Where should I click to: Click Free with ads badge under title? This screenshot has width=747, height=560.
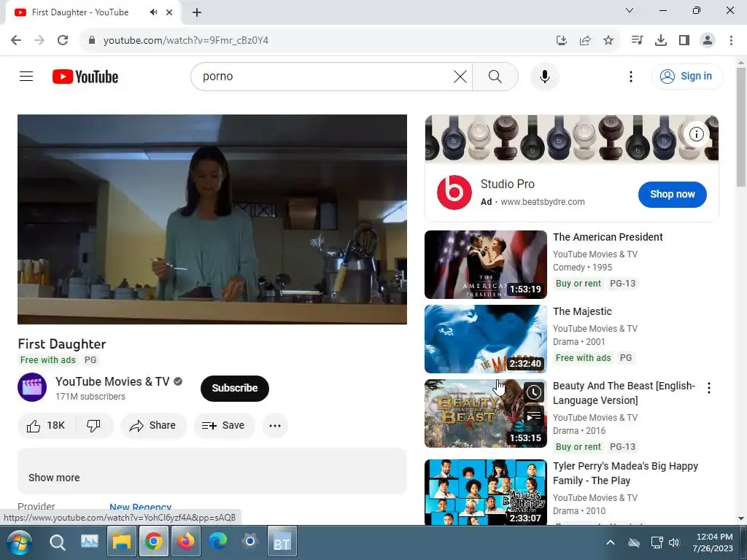point(47,360)
